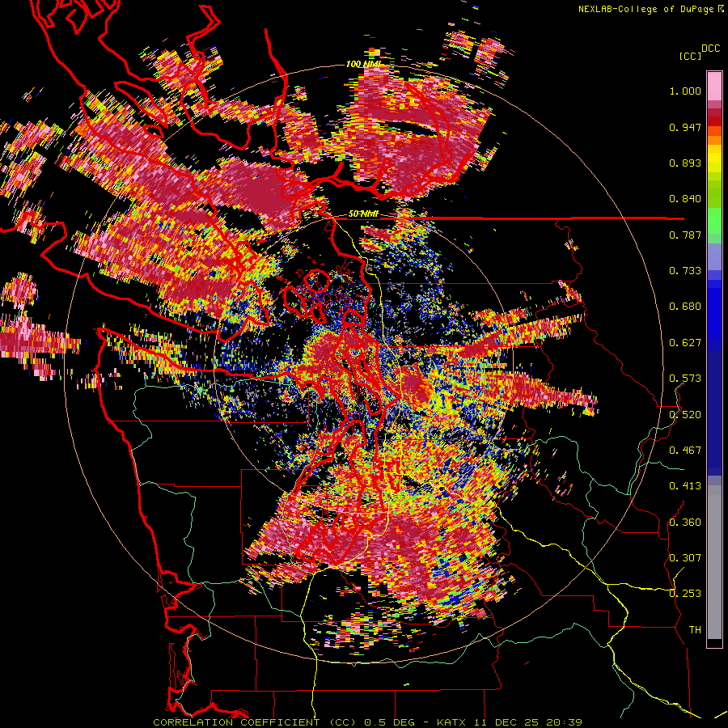Screen dimensions: 728x728
Task: Click the 100 NMI range ring label
Action: (363, 64)
